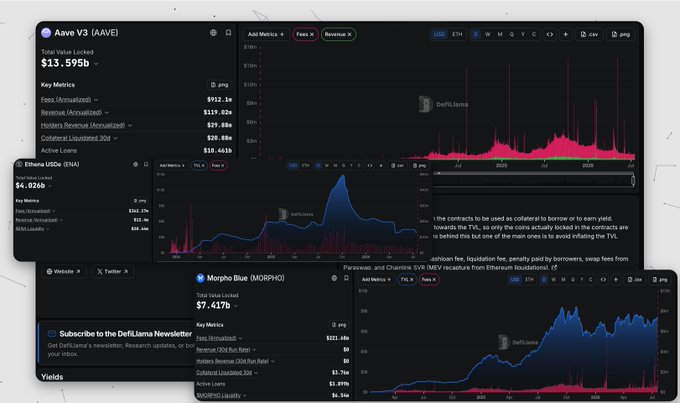The height and width of the screenshot is (403, 680).
Task: Open Add Metrics dropdown in Aave chart
Action: point(265,34)
